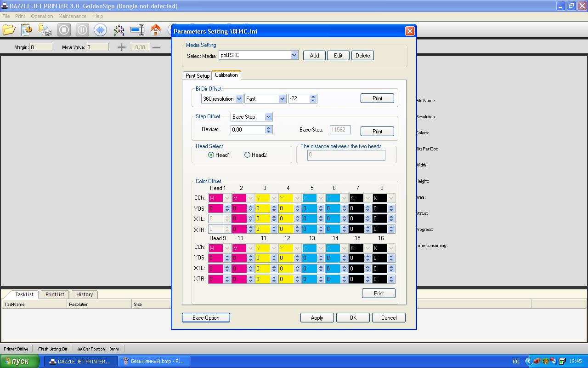Select the Calibration tab
Screen dimensions: 588x368
click(x=226, y=75)
